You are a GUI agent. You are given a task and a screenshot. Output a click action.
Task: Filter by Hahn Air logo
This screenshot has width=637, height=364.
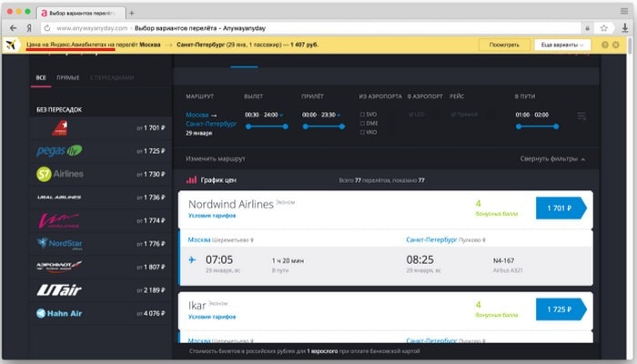[59, 313]
